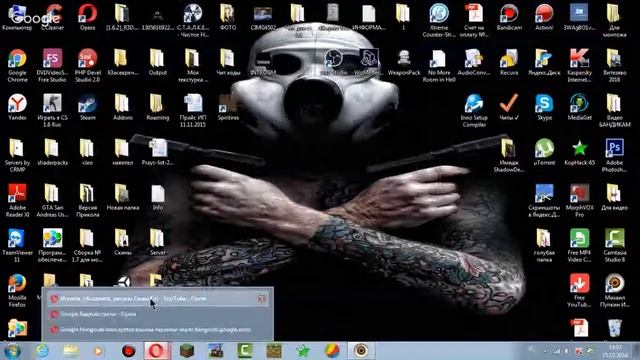Select the Addons folder icon
The height and width of the screenshot is (360, 640).
coord(122,107)
